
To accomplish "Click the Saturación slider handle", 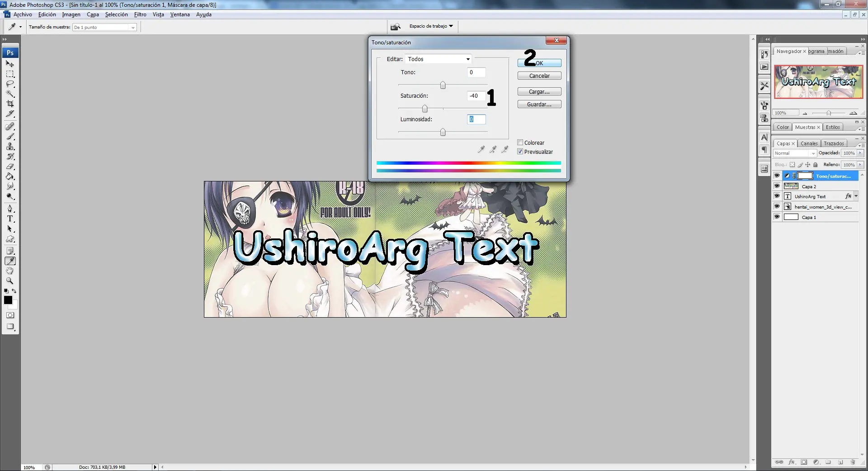I will [x=425, y=109].
